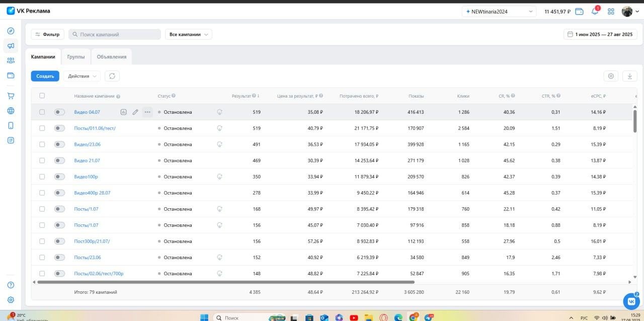
Task: Click the wallet icon beside balance
Action: click(x=579, y=12)
